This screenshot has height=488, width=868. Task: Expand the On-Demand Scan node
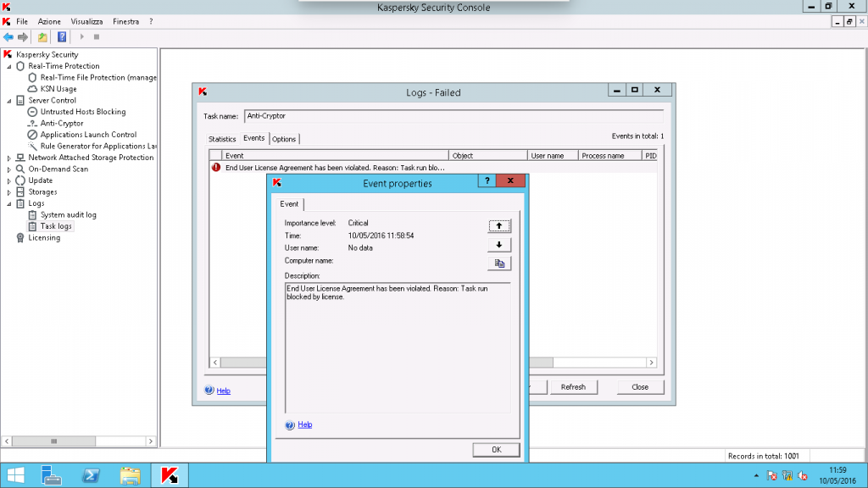click(8, 169)
